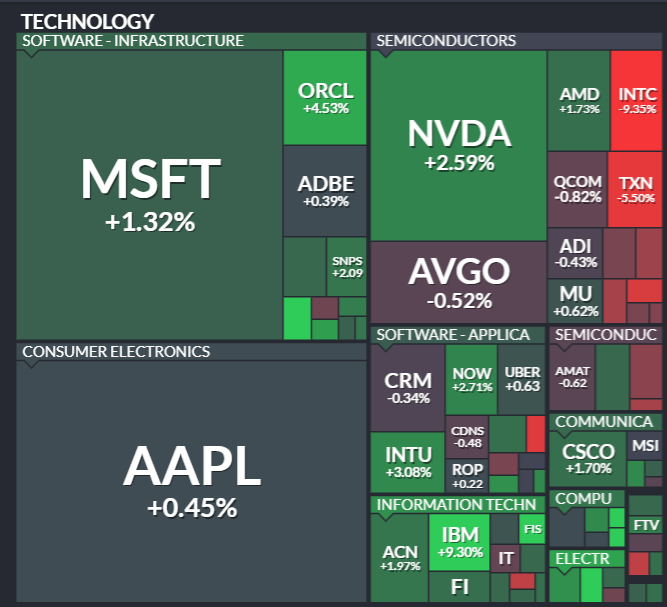
Task: Click the MSFT stock tile
Action: point(149,194)
